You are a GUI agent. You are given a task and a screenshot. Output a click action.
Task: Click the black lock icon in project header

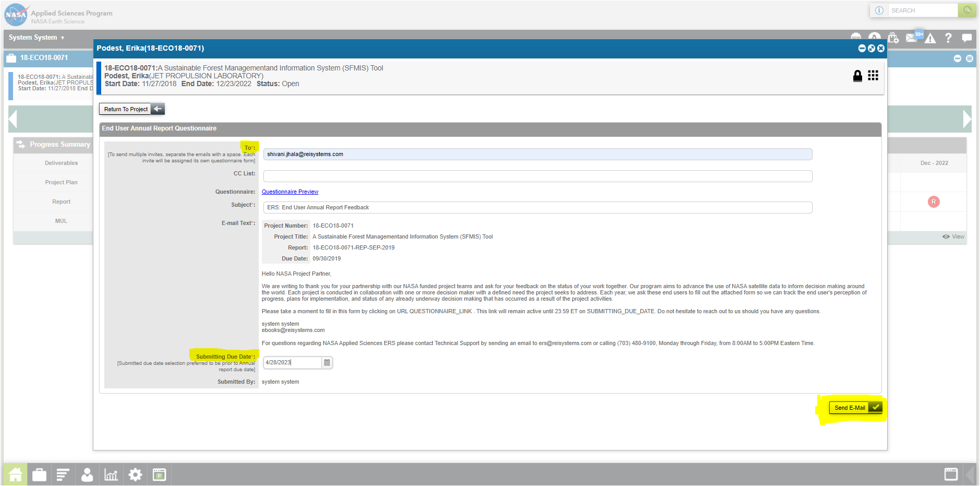[x=857, y=76]
